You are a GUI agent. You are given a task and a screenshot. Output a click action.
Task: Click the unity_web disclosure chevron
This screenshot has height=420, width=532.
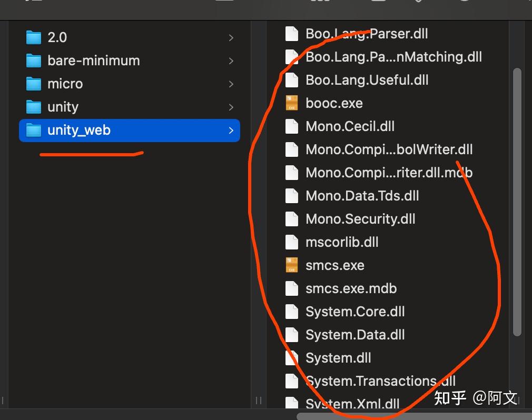[x=231, y=130]
